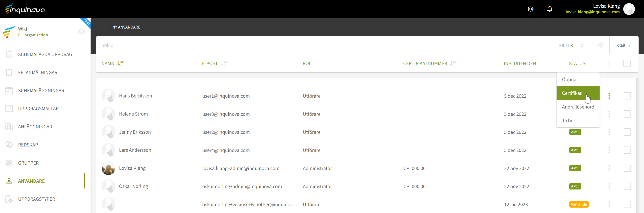Select the checkbox on Lovisa Klang row
Image resolution: width=644 pixels, height=213 pixels.
pos(627,168)
